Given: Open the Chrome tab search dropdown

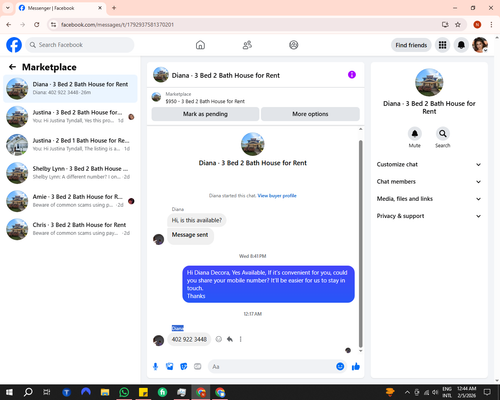Looking at the screenshot, I should pyautogui.click(x=8, y=8).
